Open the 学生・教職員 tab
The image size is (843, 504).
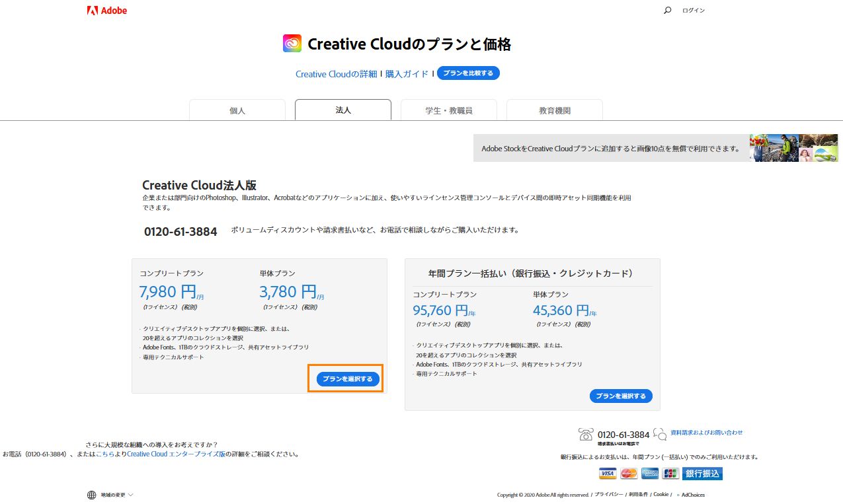(x=449, y=110)
